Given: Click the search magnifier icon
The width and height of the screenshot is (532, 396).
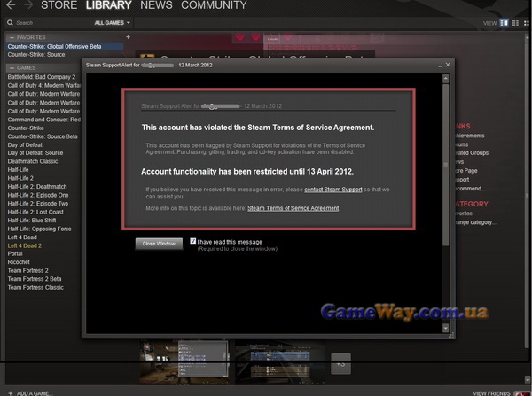Looking at the screenshot, I should [x=9, y=22].
